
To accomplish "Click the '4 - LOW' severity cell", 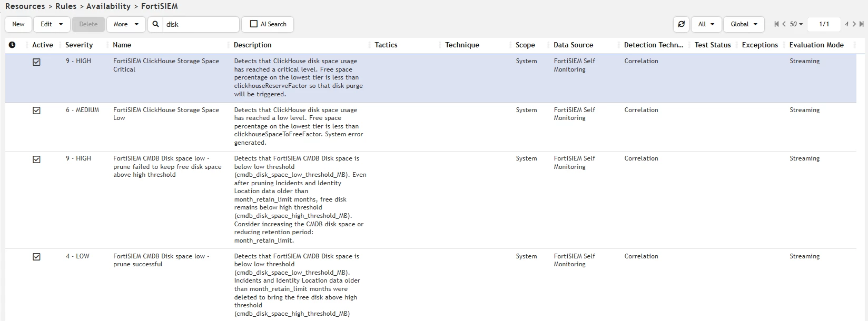I will 77,256.
